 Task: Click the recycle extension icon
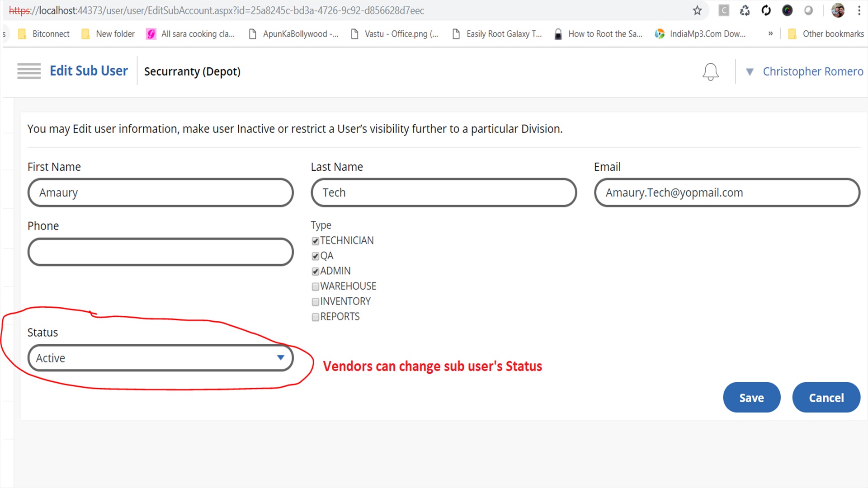745,10
